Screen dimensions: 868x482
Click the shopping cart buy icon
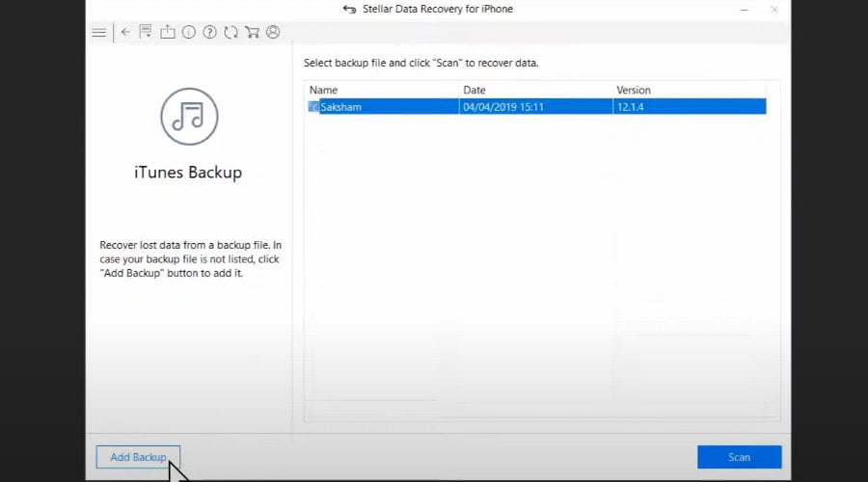pos(253,32)
